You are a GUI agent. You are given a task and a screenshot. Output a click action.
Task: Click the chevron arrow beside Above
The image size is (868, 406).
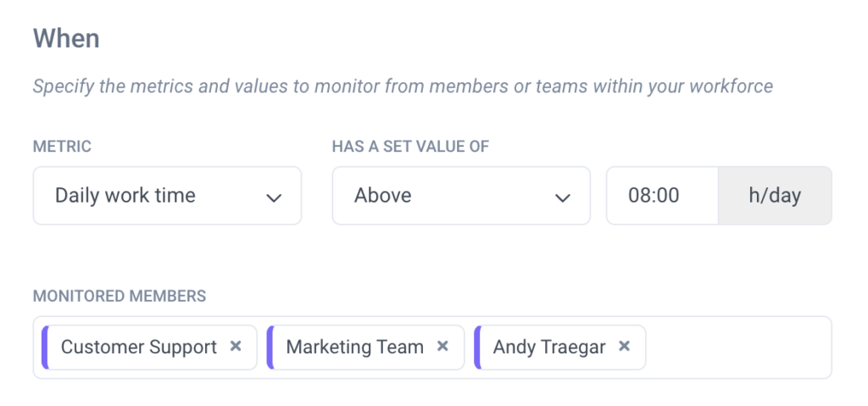point(563,197)
